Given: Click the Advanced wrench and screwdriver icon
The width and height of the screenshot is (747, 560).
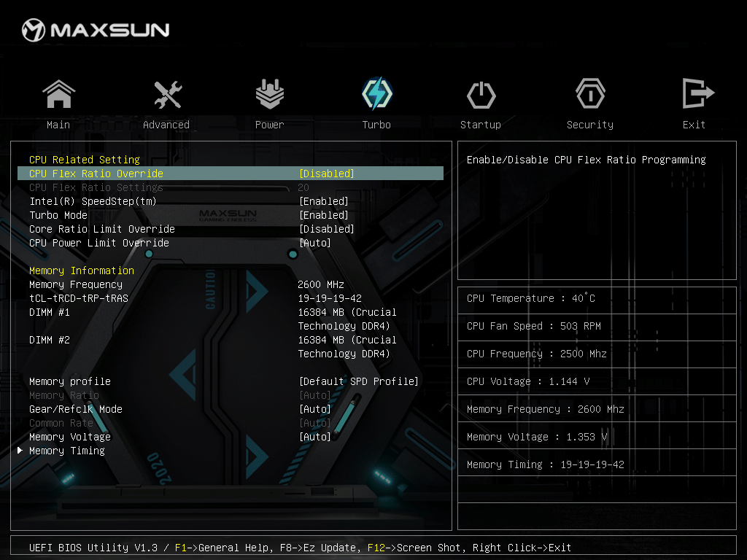Looking at the screenshot, I should (168, 94).
